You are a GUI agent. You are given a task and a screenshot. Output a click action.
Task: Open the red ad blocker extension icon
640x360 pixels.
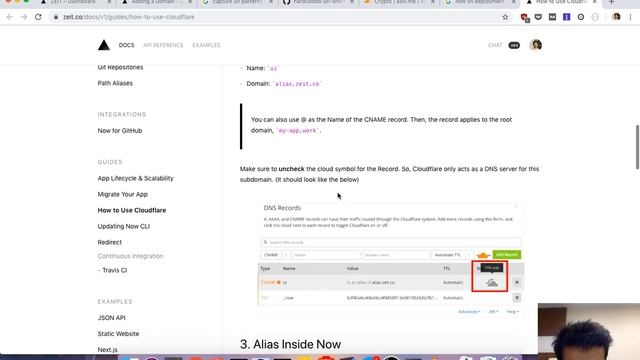point(524,17)
